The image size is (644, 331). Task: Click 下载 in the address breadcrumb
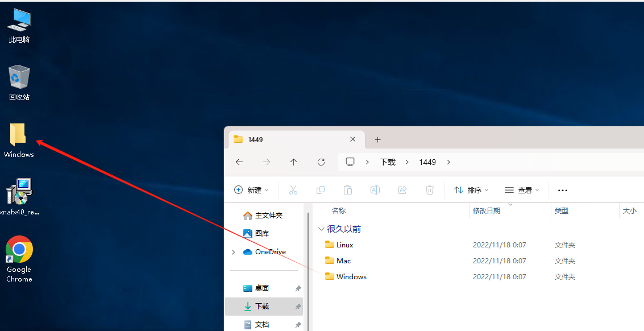388,162
